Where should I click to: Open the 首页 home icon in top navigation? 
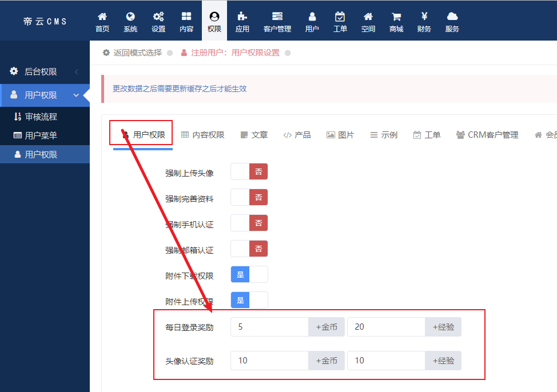click(102, 17)
